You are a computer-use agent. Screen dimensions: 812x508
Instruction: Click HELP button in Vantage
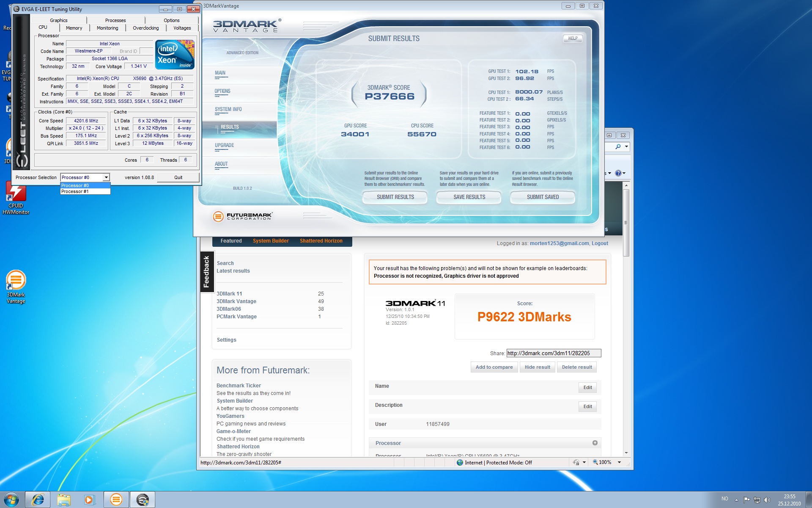(573, 38)
